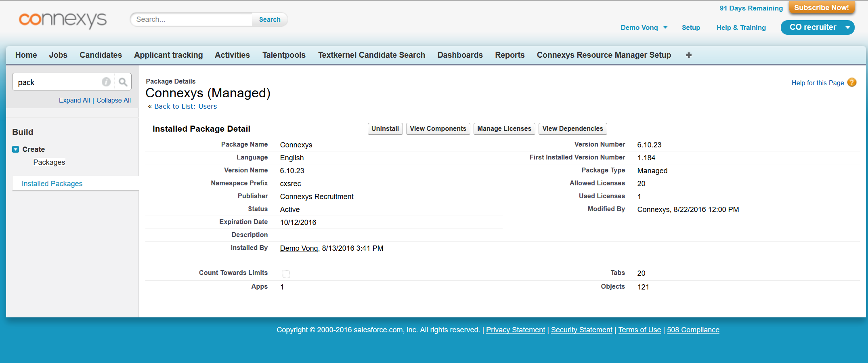Select the Talentpools tab

[x=284, y=55]
